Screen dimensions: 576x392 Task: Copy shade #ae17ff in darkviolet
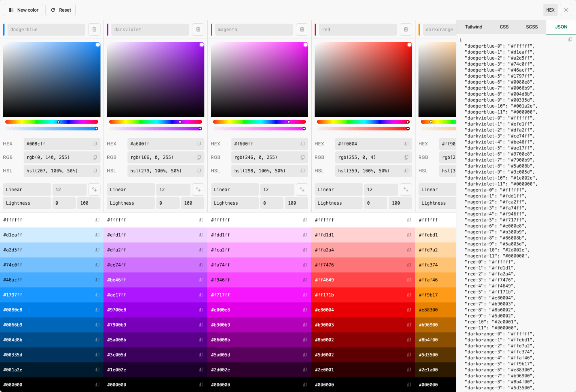coord(201,295)
